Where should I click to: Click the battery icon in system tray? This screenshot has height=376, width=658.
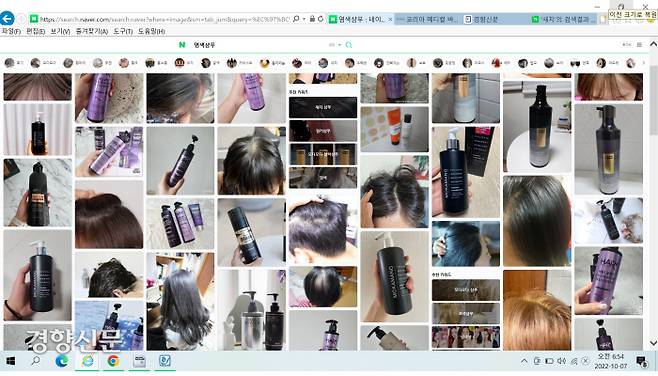click(549, 361)
